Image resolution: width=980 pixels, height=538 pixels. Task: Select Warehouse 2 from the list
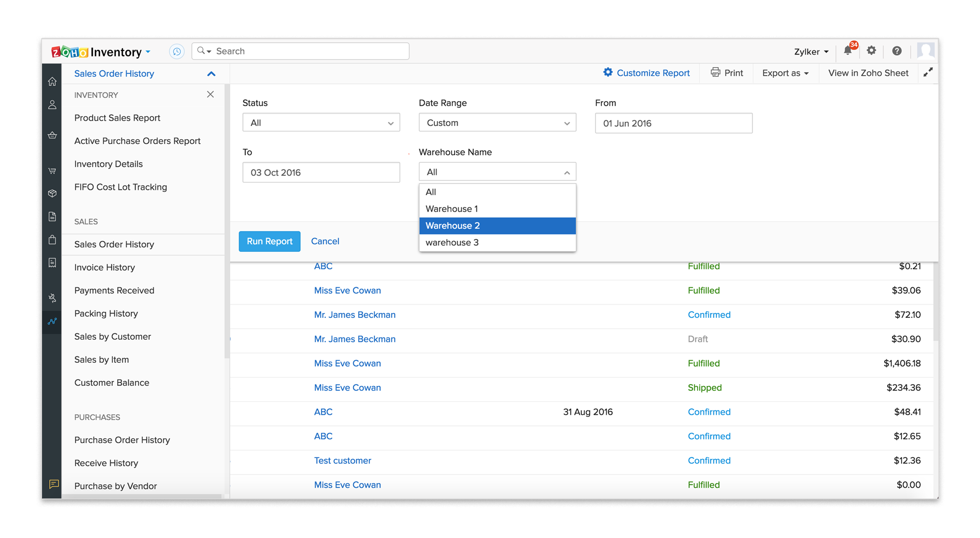497,226
